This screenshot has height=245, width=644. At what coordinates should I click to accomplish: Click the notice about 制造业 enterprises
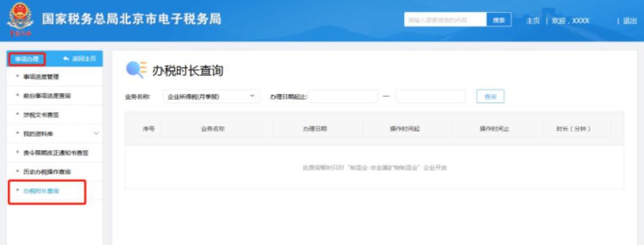point(375,168)
